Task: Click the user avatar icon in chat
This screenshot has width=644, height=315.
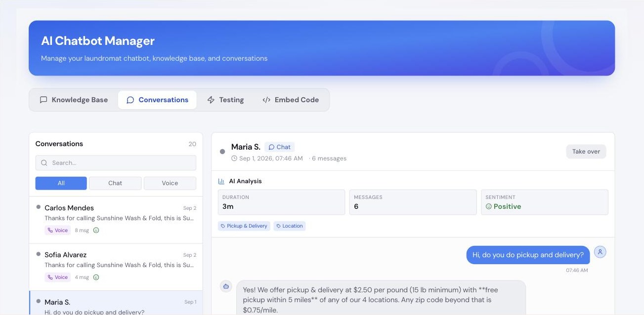Action: (x=600, y=252)
